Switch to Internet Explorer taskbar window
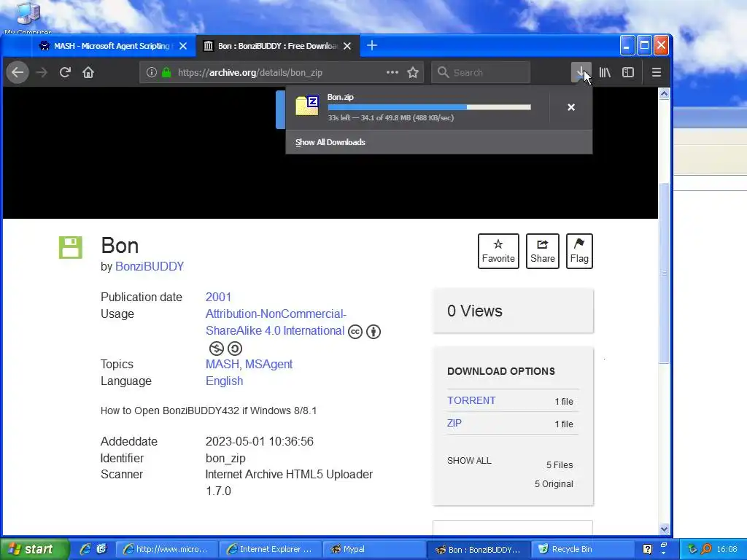 (271, 549)
